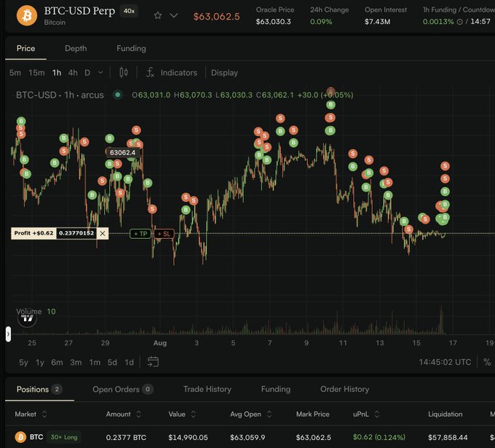Open the bottom Funding tab
This screenshot has width=495, height=448.
click(x=276, y=389)
